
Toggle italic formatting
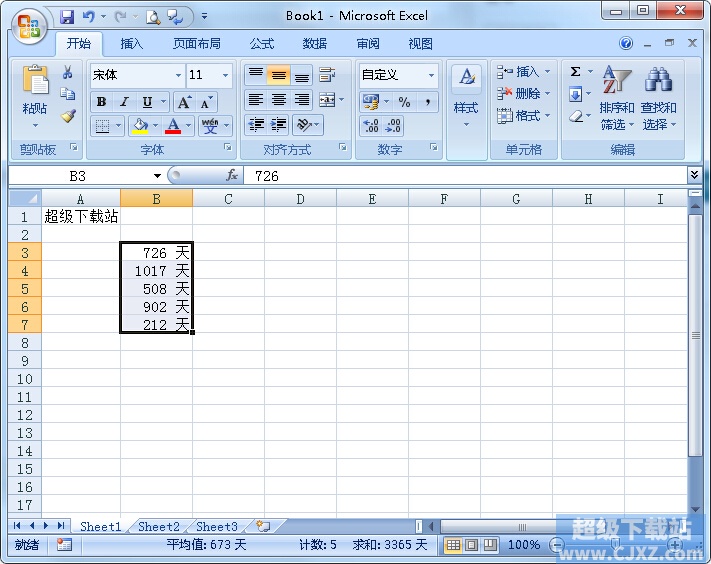[124, 102]
